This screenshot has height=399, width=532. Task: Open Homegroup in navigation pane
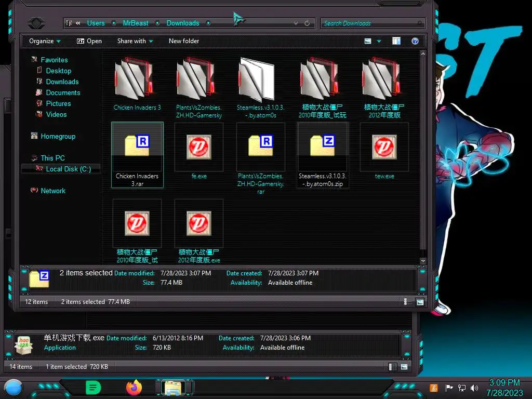tap(58, 136)
